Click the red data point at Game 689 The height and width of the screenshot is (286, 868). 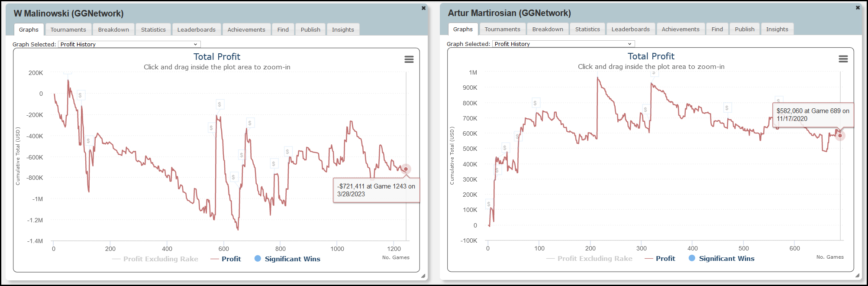[840, 136]
